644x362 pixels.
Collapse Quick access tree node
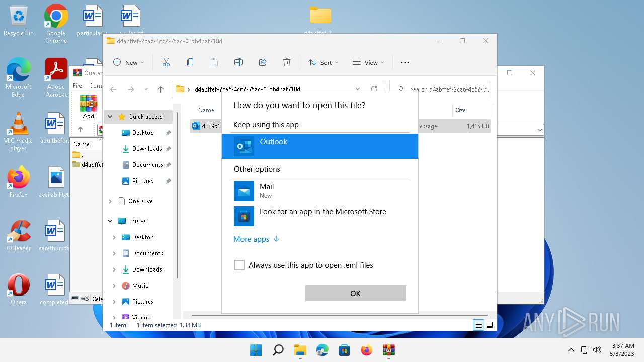click(x=110, y=117)
